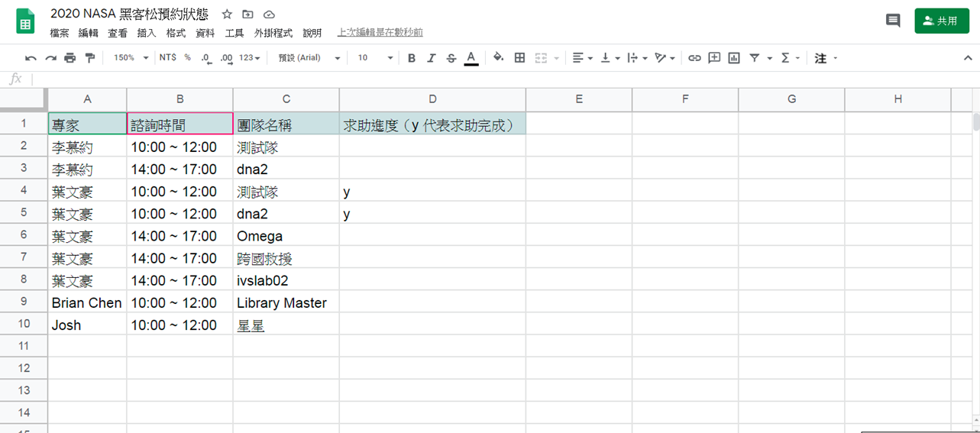Open the fill color bucket
Image resolution: width=980 pixels, height=433 pixels.
click(499, 57)
